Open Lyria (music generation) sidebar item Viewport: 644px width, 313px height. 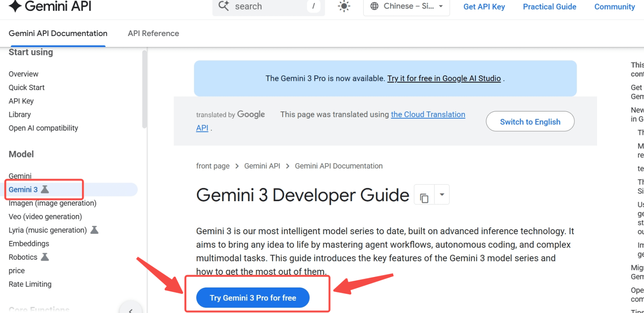48,230
